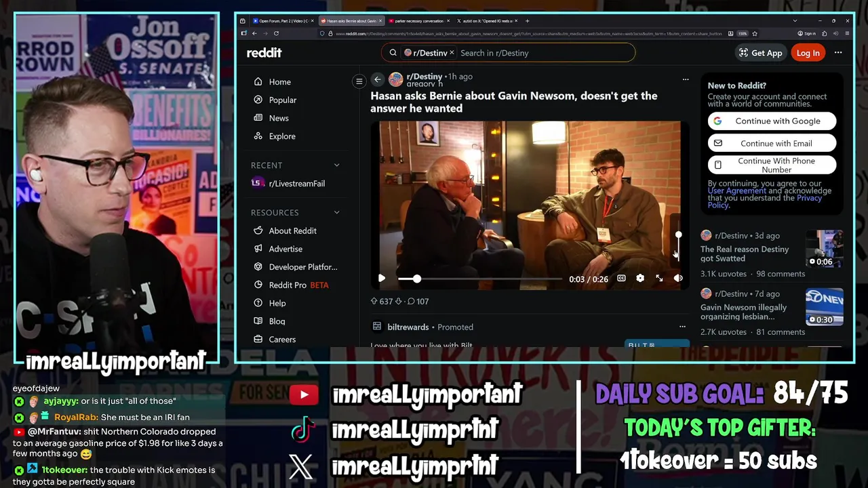Open Gavin Newsom illegally organizing post

(x=743, y=312)
